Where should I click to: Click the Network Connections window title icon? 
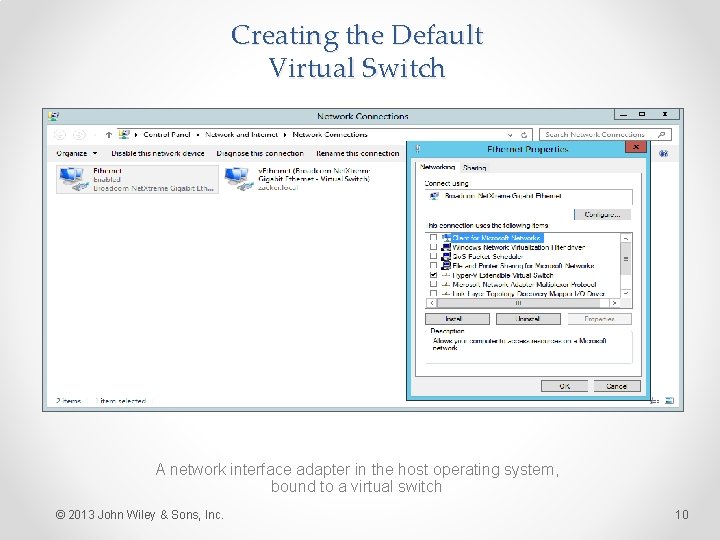click(x=53, y=116)
